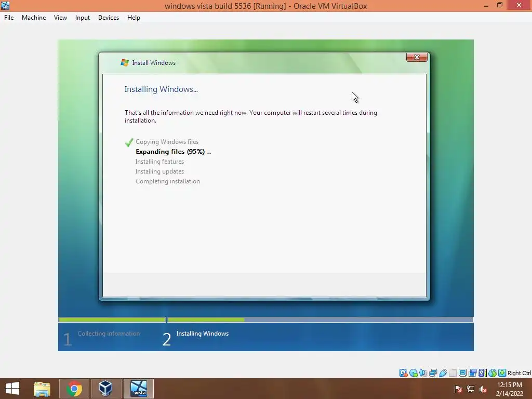Click the green checkmark beside Copying Windows files

pos(129,142)
